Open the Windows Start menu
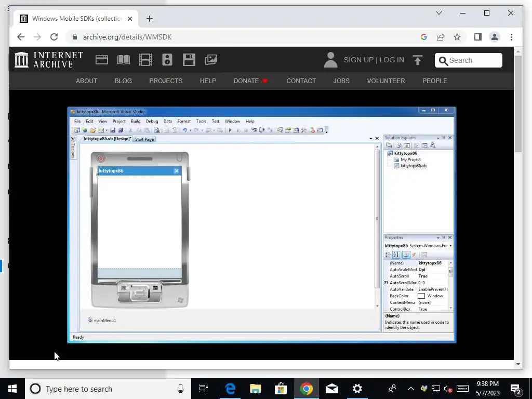This screenshot has width=532, height=399. point(12,389)
